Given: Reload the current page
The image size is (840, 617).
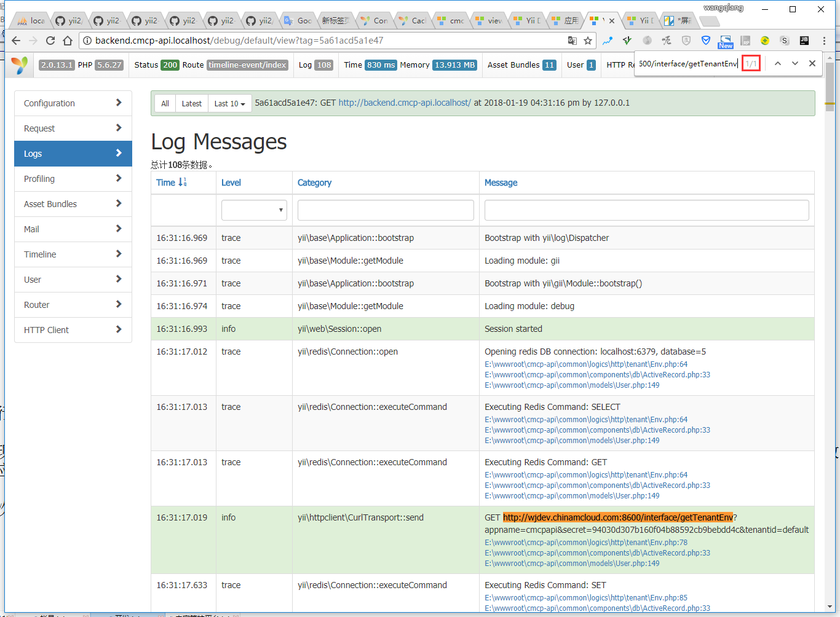Looking at the screenshot, I should click(50, 41).
